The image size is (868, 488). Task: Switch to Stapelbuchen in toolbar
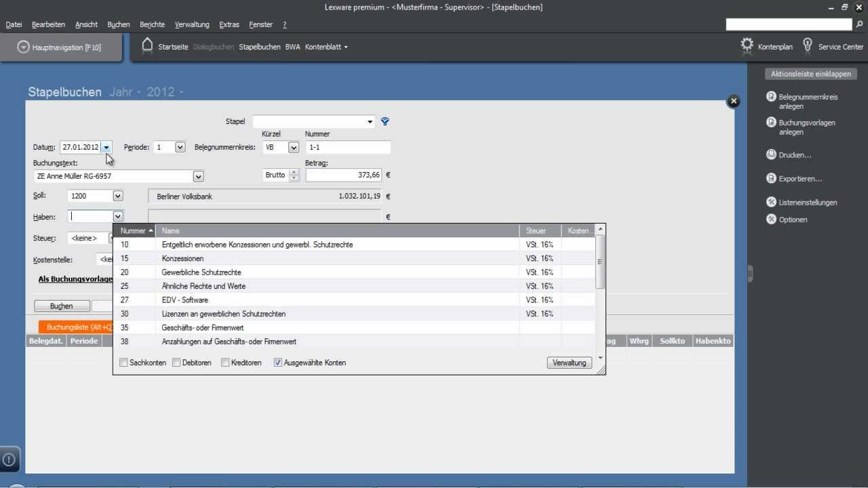pyautogui.click(x=259, y=47)
